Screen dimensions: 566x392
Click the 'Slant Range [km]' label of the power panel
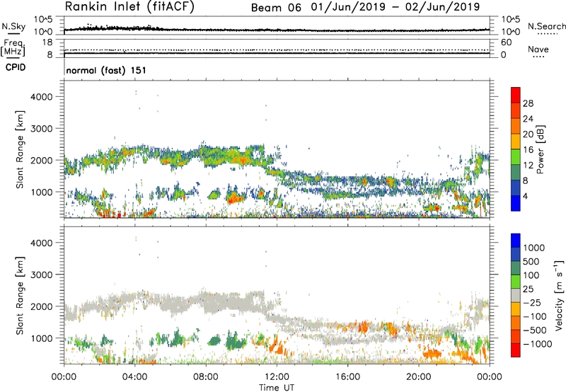[x=20, y=149]
